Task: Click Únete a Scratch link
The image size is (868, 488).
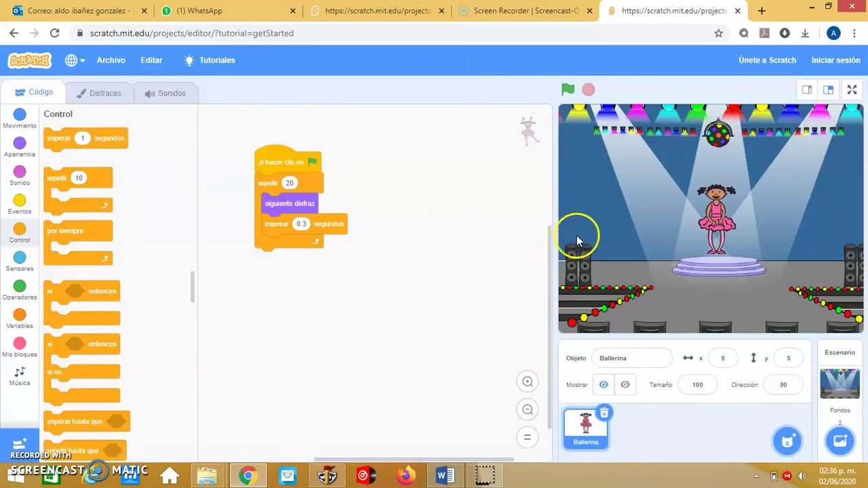Action: pos(767,60)
